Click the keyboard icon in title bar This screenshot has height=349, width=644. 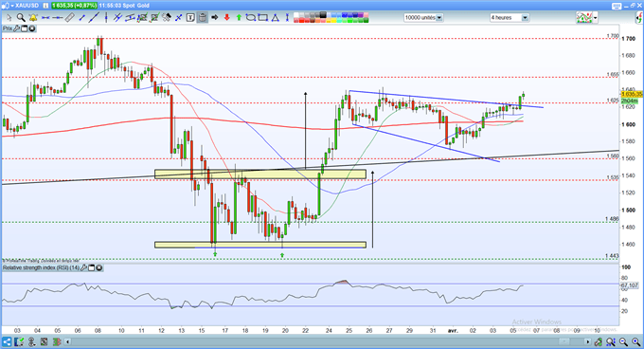617,7
